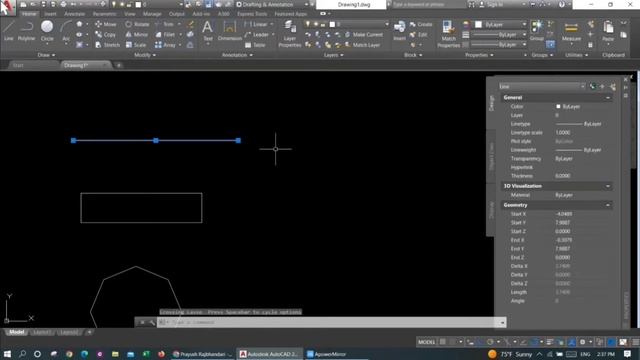
Task: Collapse the General section in Properties palette
Action: (608, 98)
